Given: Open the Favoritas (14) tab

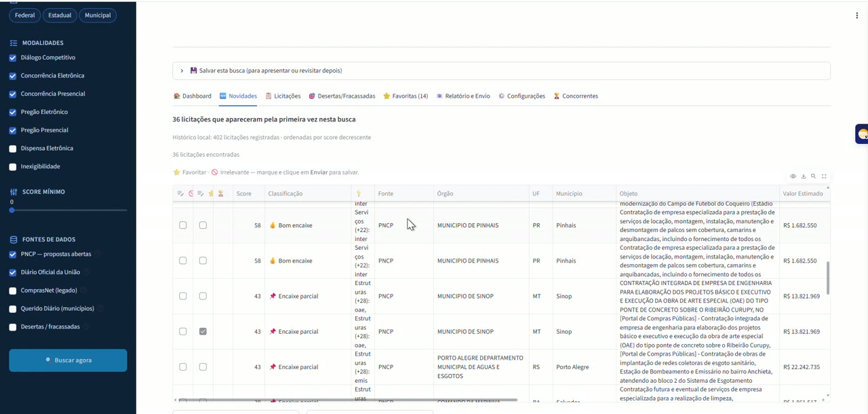Looking at the screenshot, I should click(406, 96).
